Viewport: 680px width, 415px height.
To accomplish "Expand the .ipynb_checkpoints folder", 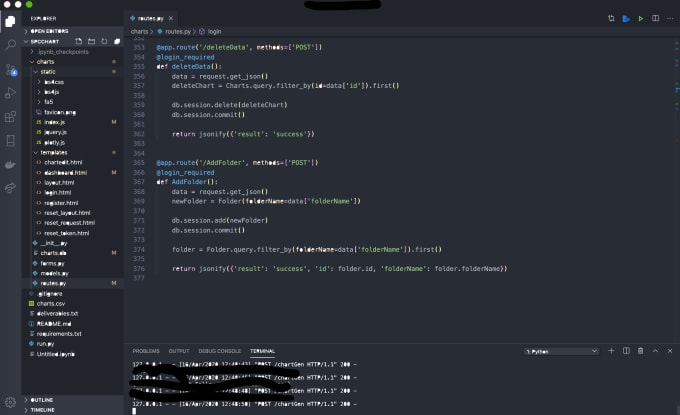I will point(73,52).
